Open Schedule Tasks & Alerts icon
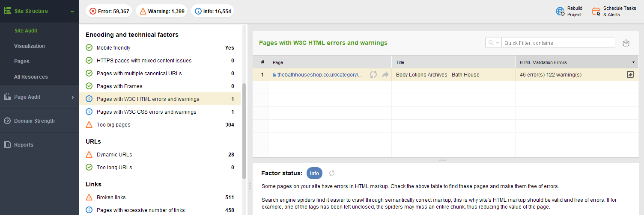 pos(596,12)
